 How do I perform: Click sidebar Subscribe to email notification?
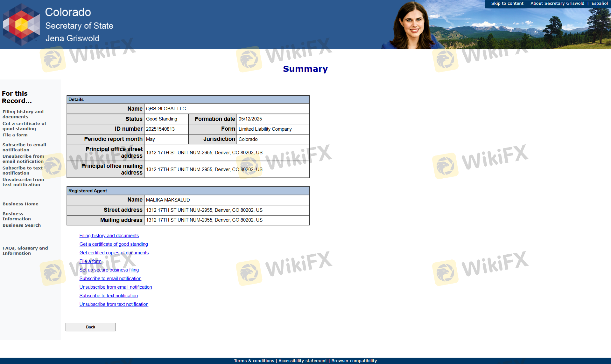click(x=24, y=147)
